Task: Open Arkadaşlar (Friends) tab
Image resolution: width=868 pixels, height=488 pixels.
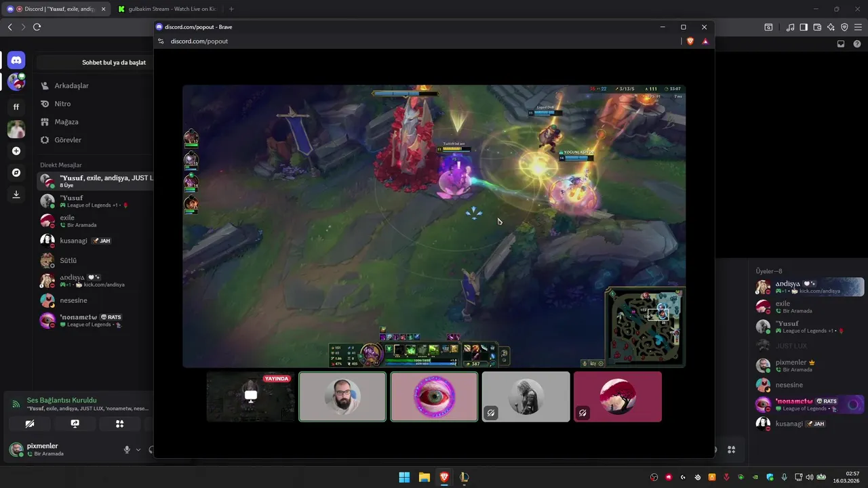Action: [x=95, y=86]
